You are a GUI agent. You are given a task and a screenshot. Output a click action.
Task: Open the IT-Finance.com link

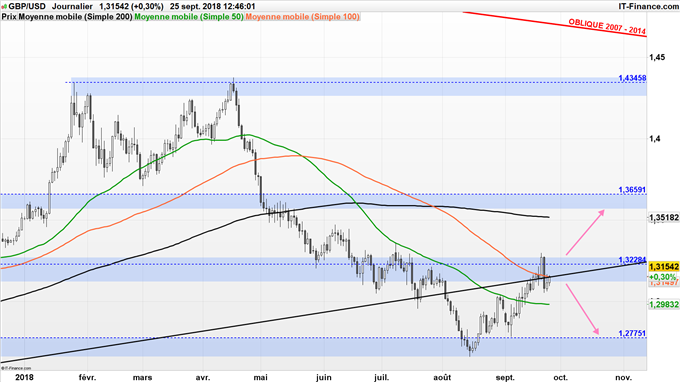[x=648, y=6]
